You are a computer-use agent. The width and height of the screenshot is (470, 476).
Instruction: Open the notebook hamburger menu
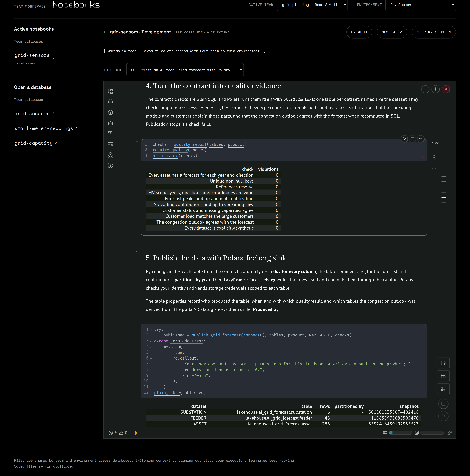click(425, 89)
